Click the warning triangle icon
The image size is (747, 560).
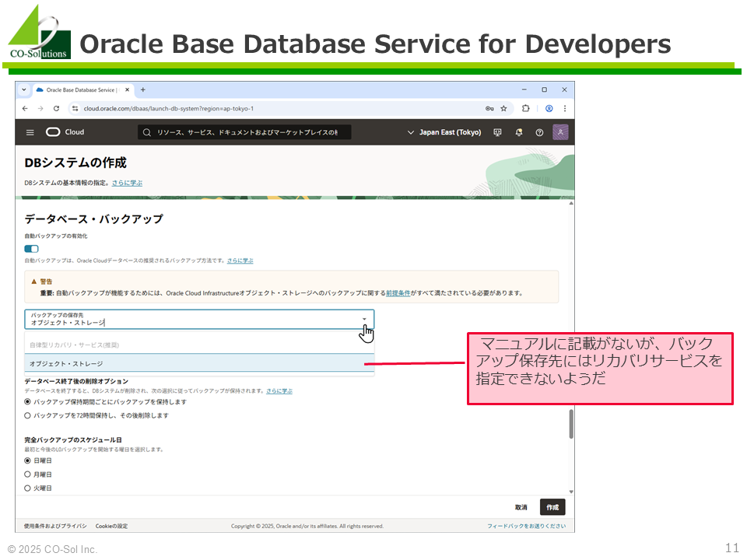pyautogui.click(x=33, y=282)
